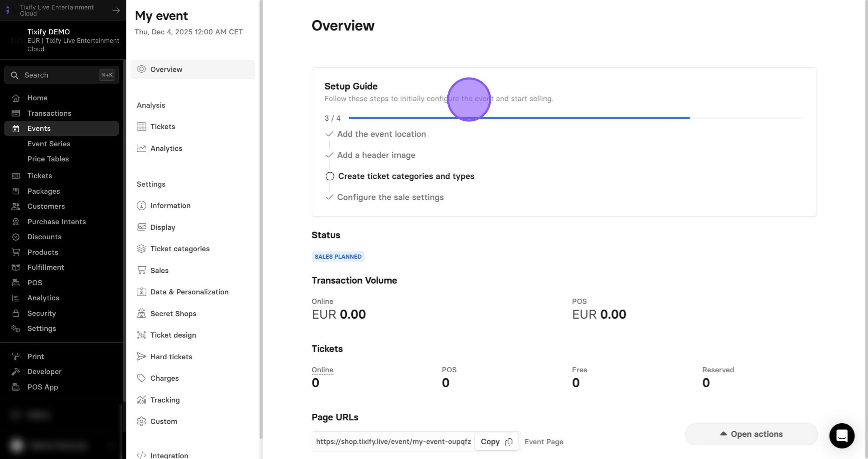Click the Custom gear icon

point(141,421)
